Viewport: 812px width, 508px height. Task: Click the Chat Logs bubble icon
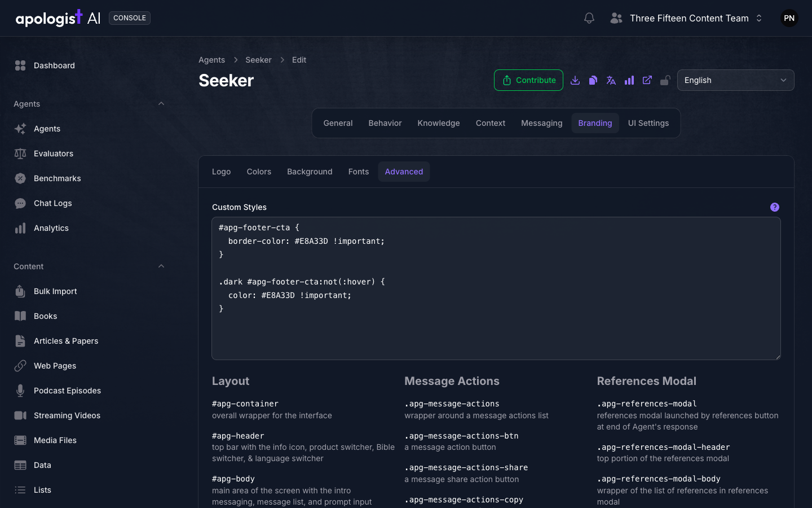20,203
